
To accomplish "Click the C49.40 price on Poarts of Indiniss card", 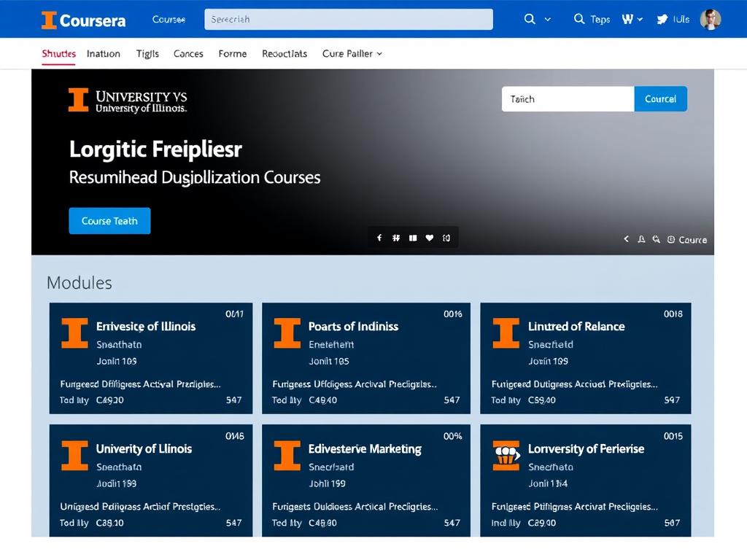I will [323, 400].
